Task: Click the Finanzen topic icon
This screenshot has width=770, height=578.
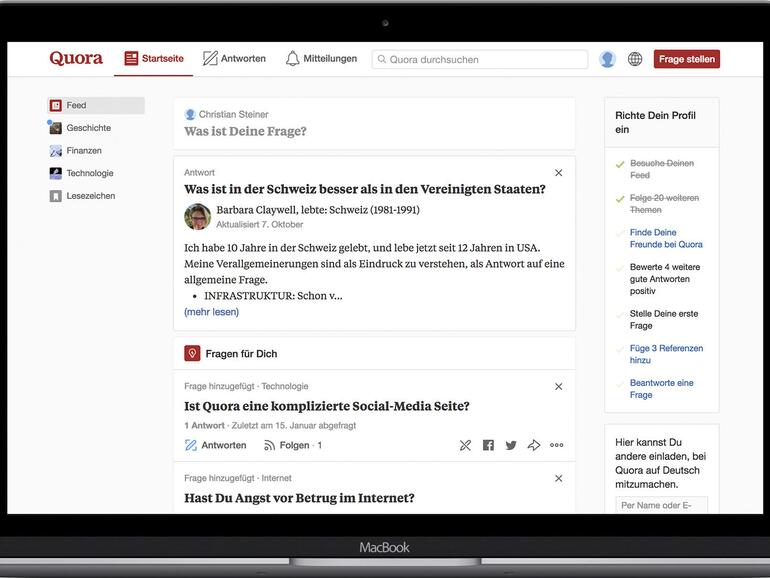Action: (x=55, y=151)
